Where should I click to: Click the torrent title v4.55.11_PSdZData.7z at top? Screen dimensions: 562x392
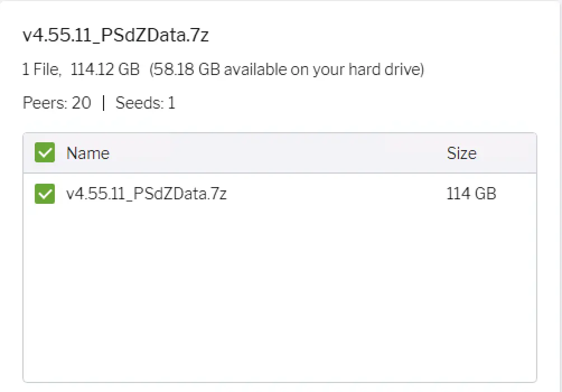point(116,35)
